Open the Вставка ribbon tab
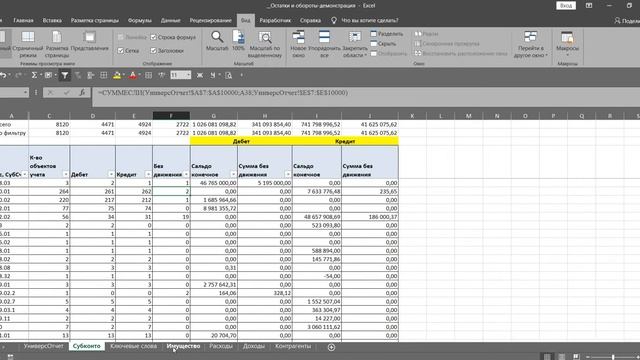Viewport: 640px width, 360px height. pos(52,20)
